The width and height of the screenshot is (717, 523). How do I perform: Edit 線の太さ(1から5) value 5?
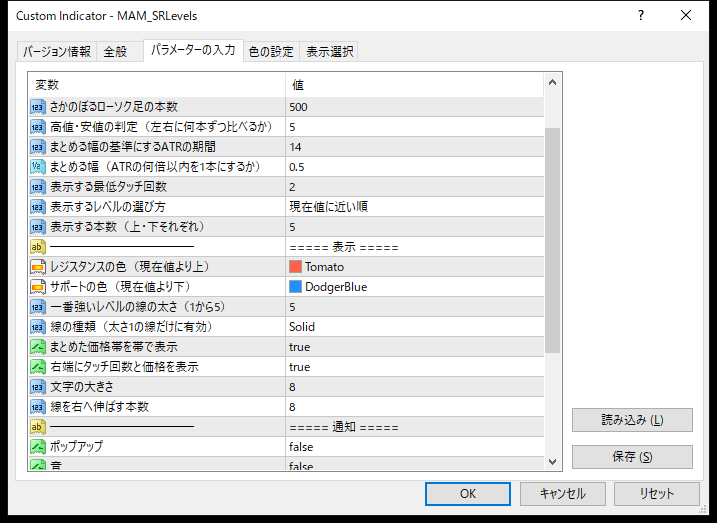(415, 307)
